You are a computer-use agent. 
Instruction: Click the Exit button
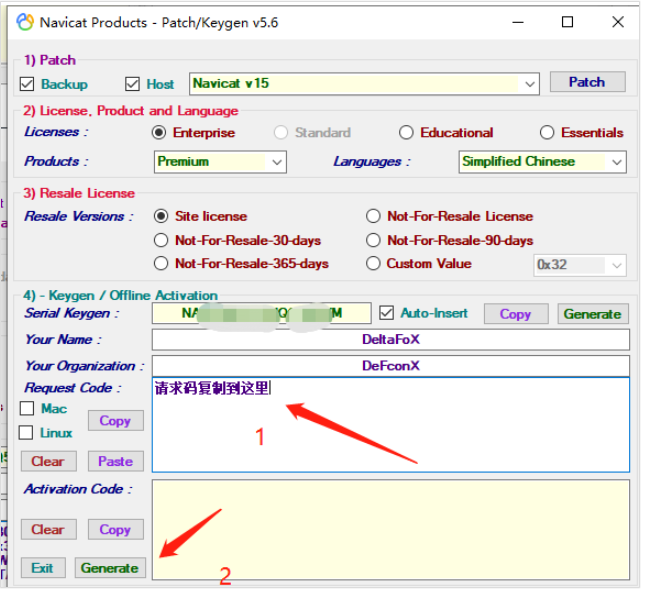(x=43, y=568)
